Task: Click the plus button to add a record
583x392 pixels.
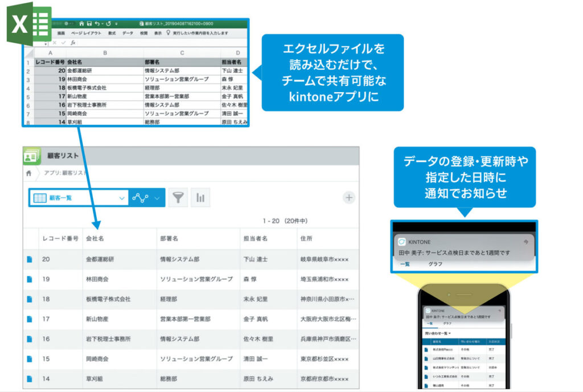Action: pos(349,198)
